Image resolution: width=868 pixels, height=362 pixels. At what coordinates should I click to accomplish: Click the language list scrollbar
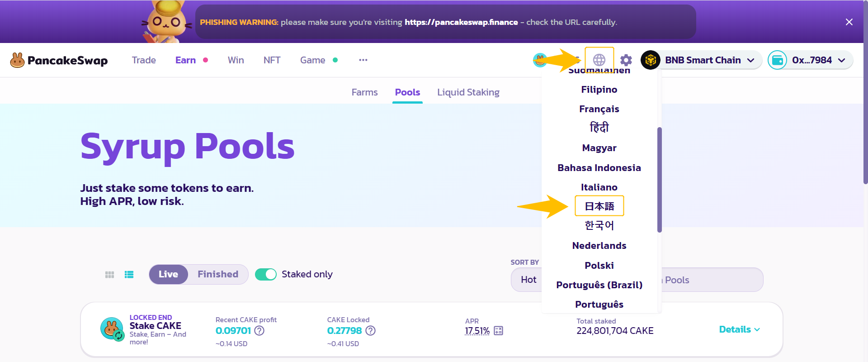pos(660,180)
